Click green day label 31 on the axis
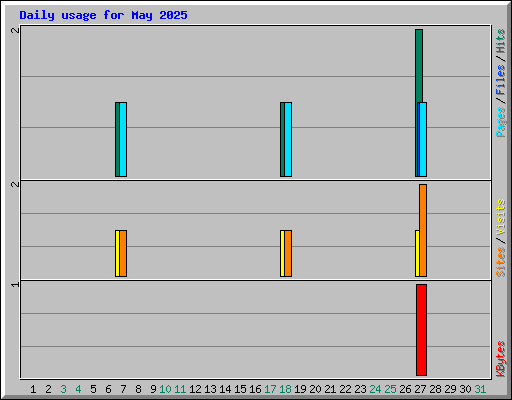The image size is (512, 400). [480, 389]
